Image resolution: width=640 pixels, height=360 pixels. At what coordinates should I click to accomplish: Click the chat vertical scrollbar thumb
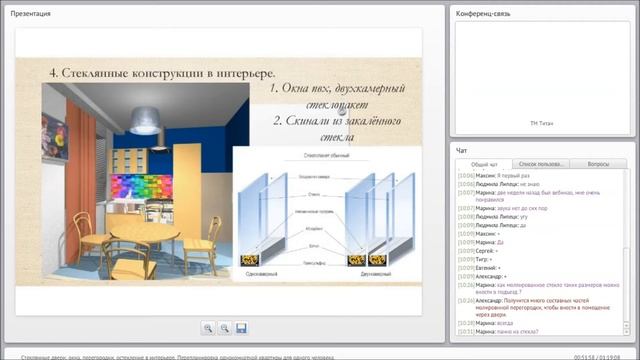pyautogui.click(x=627, y=284)
